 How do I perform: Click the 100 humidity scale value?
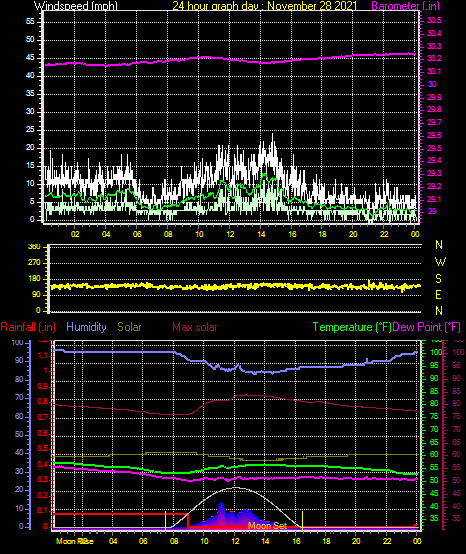coord(17,342)
